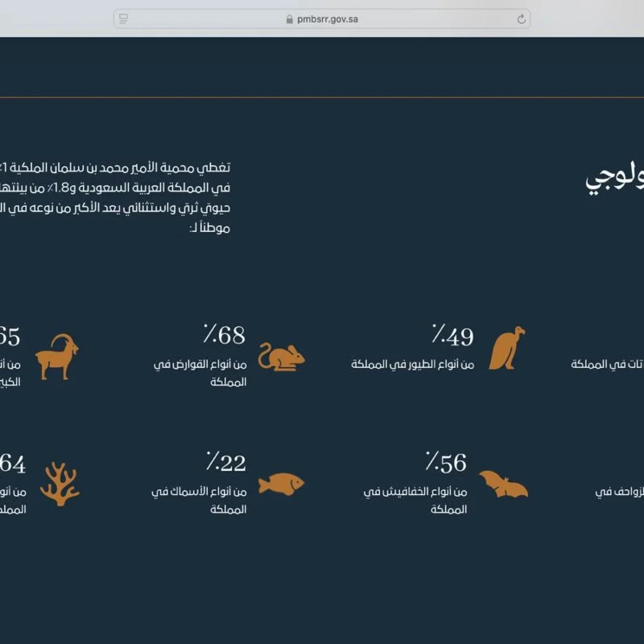Click paragraph line 'في المملكة العربية السعودية'
Screen dimensions: 644x644
115,188
